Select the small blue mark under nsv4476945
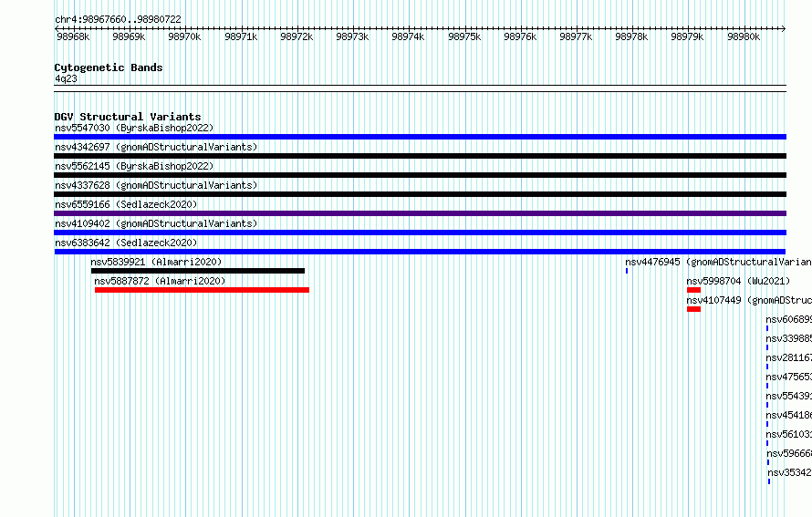Viewport: 812px width, 517px height. 627,271
